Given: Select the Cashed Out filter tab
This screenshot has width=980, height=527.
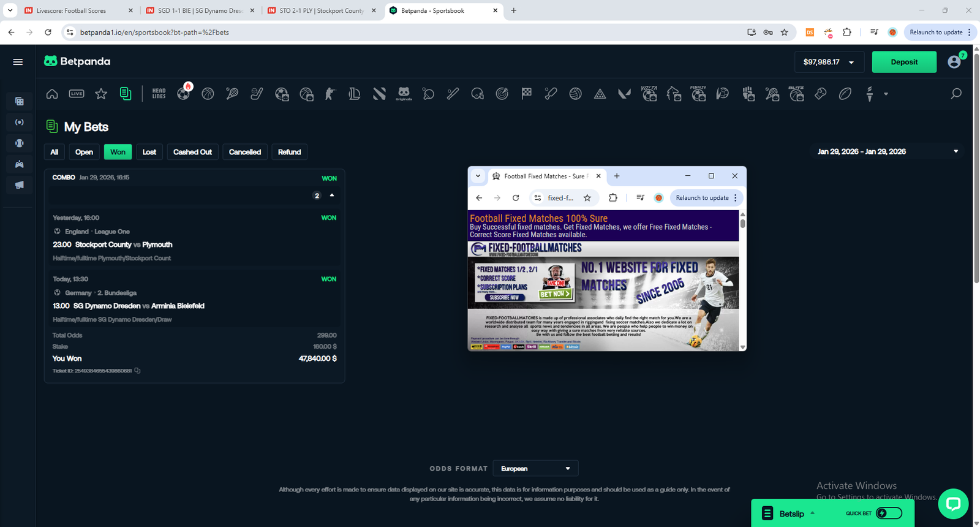Looking at the screenshot, I should coord(192,152).
